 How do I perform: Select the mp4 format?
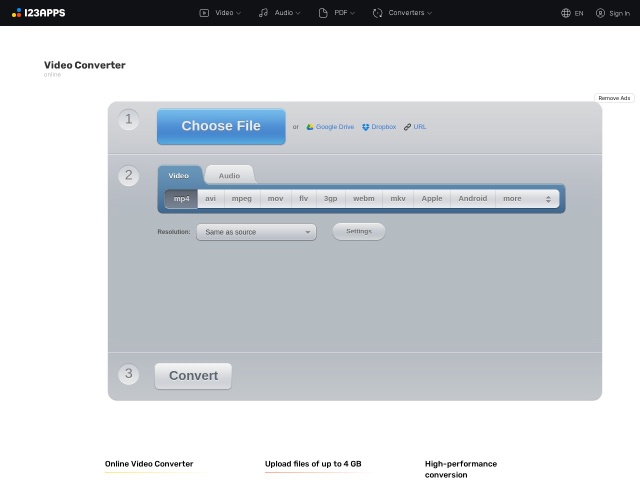(181, 199)
